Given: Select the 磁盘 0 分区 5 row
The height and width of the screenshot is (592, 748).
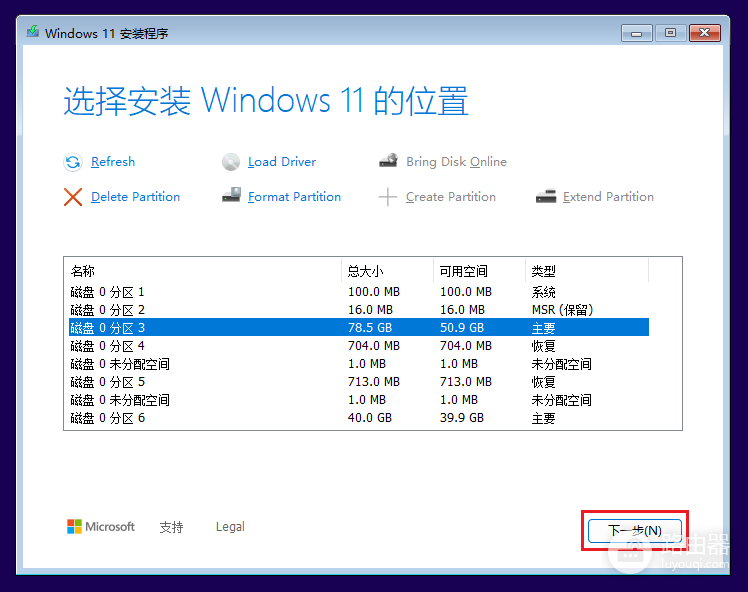Looking at the screenshot, I should (359, 382).
